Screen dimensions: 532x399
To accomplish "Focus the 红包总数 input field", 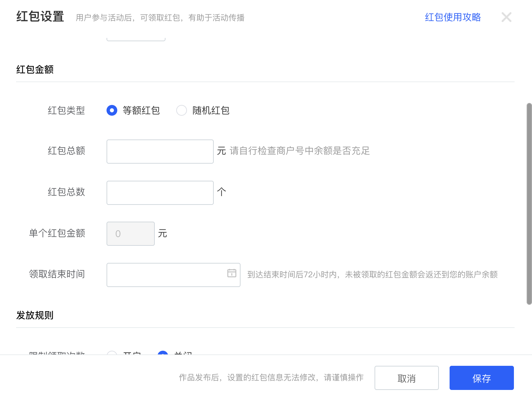I will (x=160, y=193).
